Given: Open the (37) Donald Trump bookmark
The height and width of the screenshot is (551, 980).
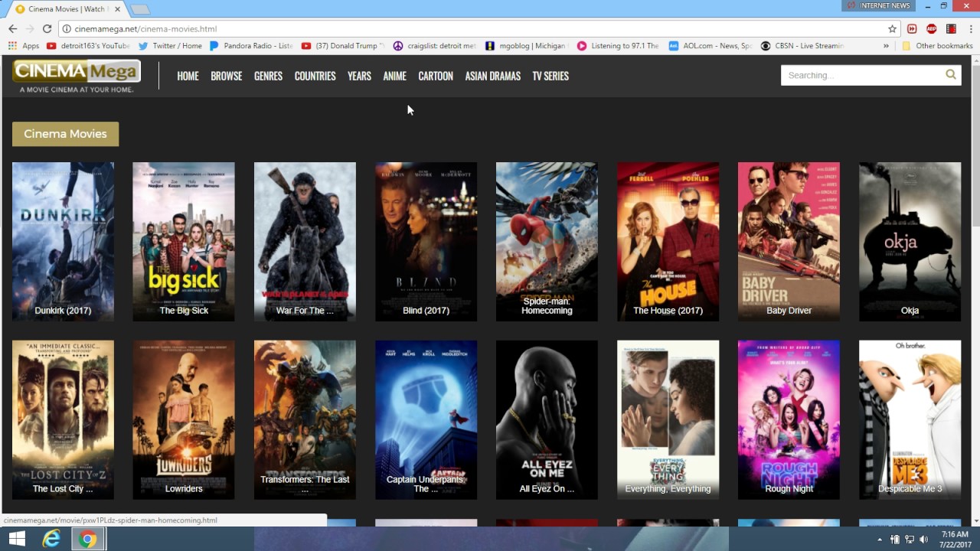Looking at the screenshot, I should [343, 46].
